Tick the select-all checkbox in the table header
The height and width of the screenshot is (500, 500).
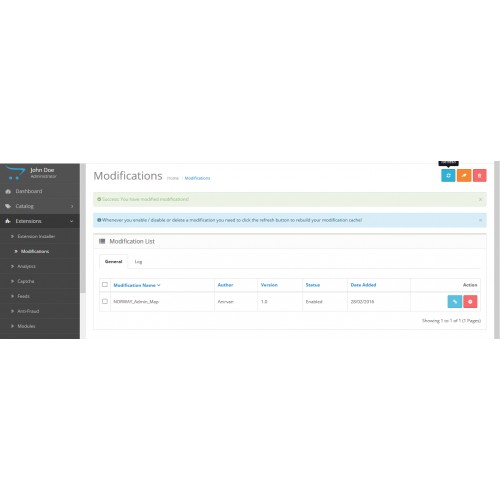(105, 284)
